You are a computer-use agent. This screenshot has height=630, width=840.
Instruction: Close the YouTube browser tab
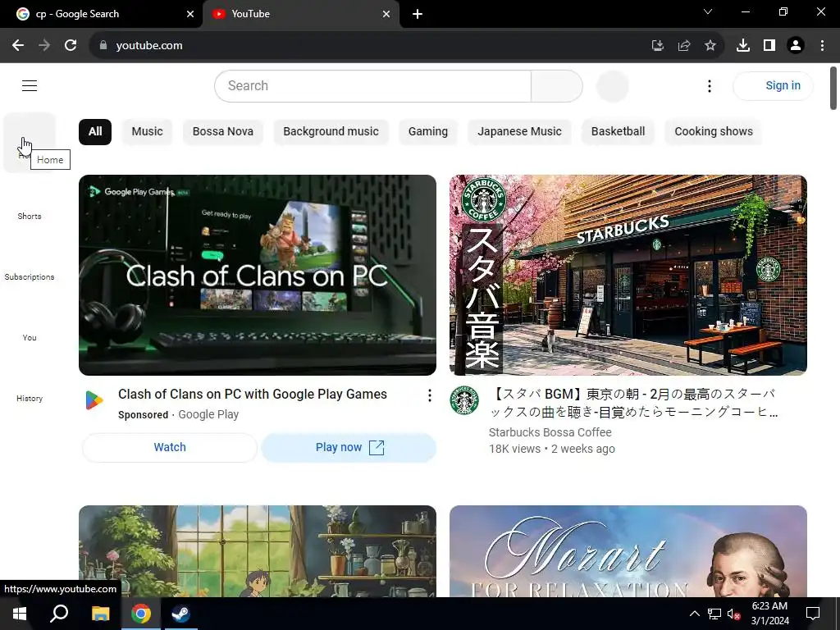pos(386,15)
